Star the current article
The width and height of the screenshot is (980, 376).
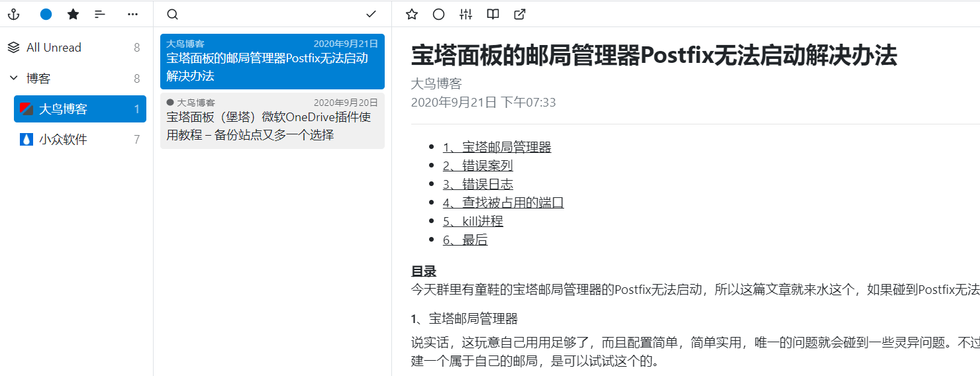(412, 14)
